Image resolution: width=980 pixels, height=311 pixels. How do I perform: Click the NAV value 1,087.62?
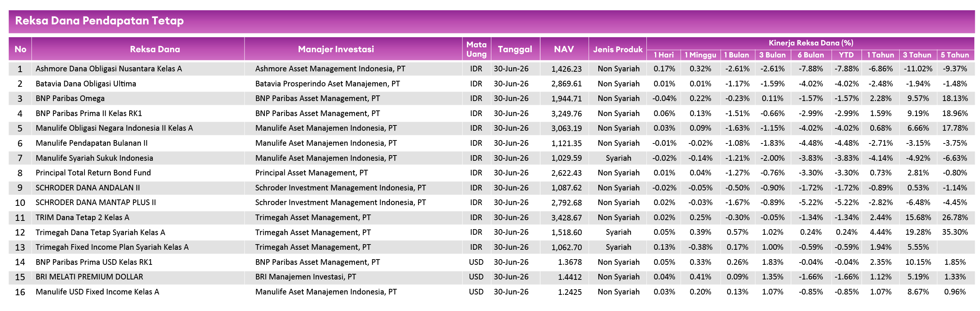566,188
